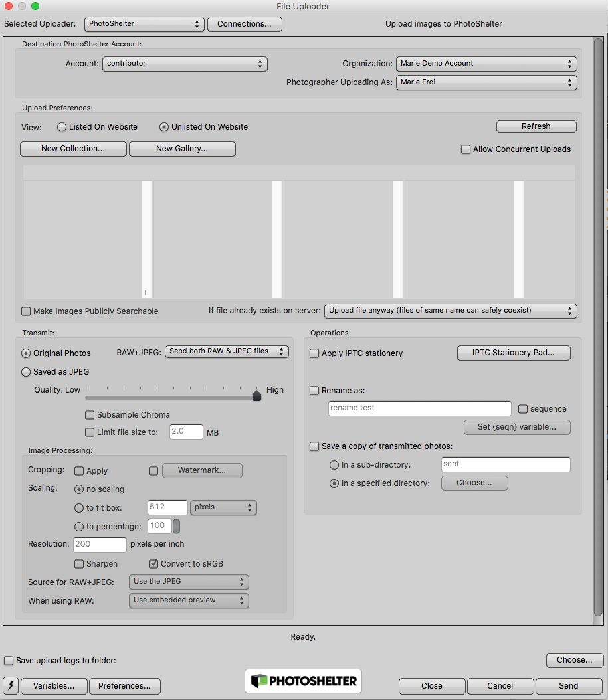This screenshot has width=608, height=700.
Task: Open Source for RAW+JPEG dropdown
Action: [x=189, y=582]
